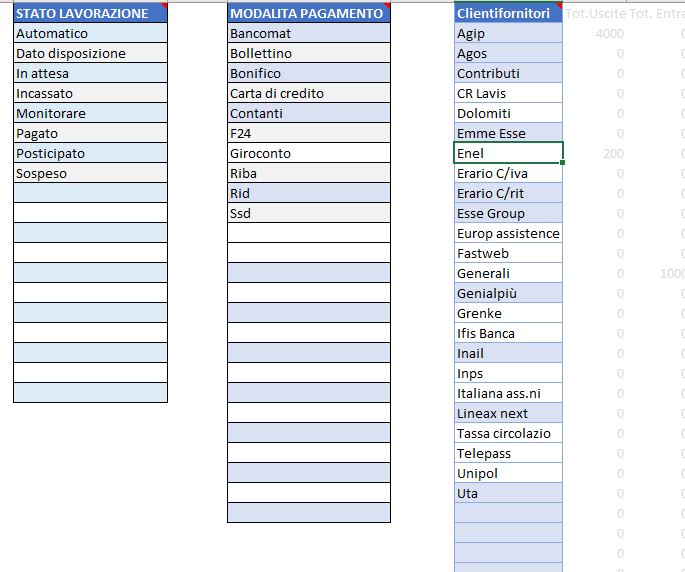Click the 'Unipol' cell
This screenshot has width=685, height=572.
(x=509, y=474)
